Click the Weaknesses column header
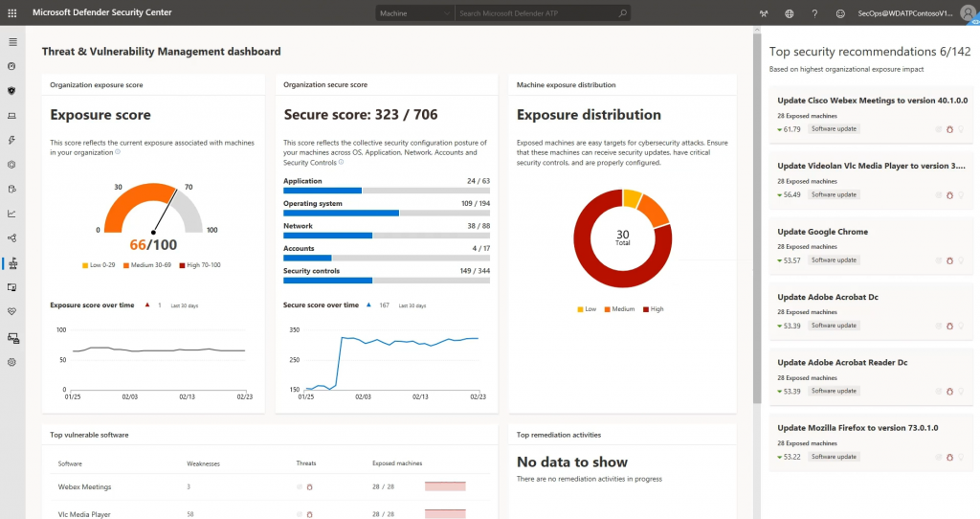Screen dimensions: 980x519 203,463
